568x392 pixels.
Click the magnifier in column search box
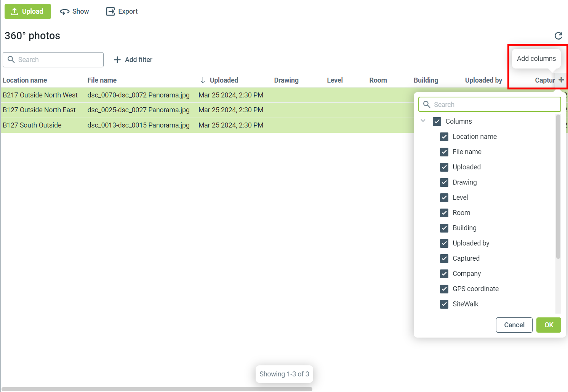tap(427, 105)
